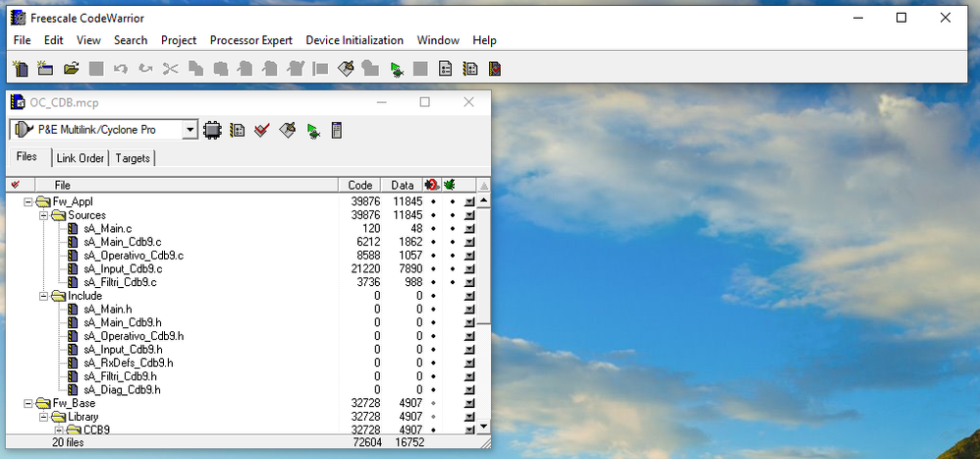Sort by the Code column header
Screen dimensions: 980x459
coord(360,185)
